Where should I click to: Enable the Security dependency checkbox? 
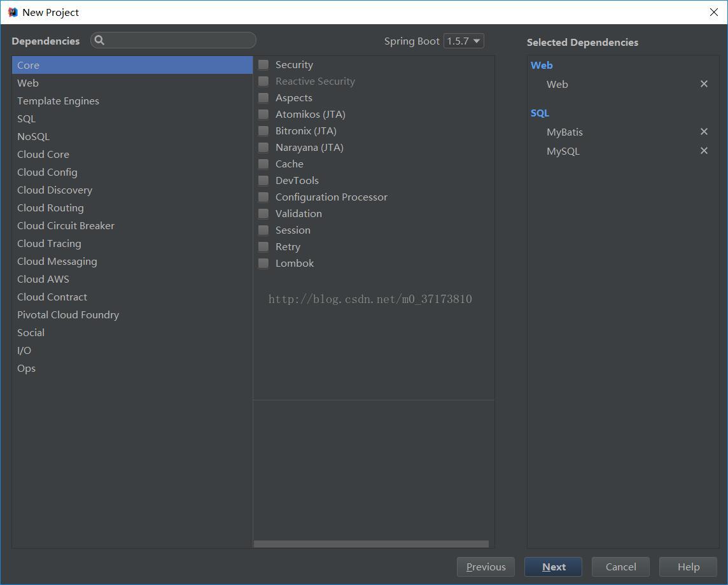tap(263, 64)
